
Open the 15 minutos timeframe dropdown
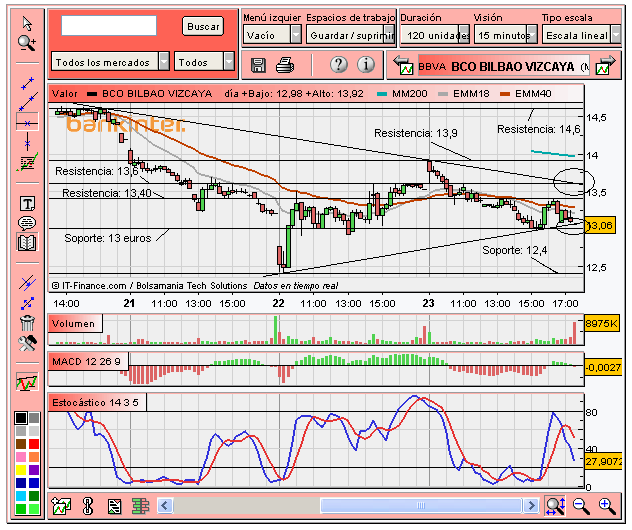click(x=505, y=35)
